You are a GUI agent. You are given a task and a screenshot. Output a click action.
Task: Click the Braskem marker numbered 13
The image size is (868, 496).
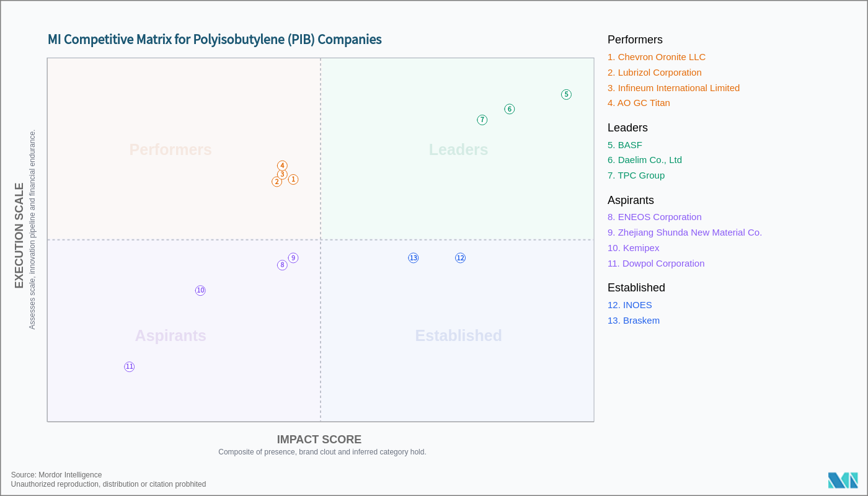click(414, 258)
